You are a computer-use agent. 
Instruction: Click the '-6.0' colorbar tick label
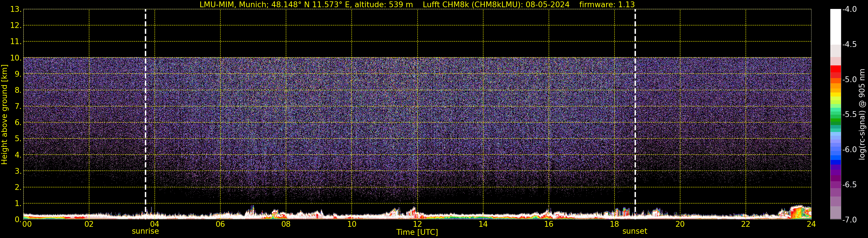pos(849,150)
